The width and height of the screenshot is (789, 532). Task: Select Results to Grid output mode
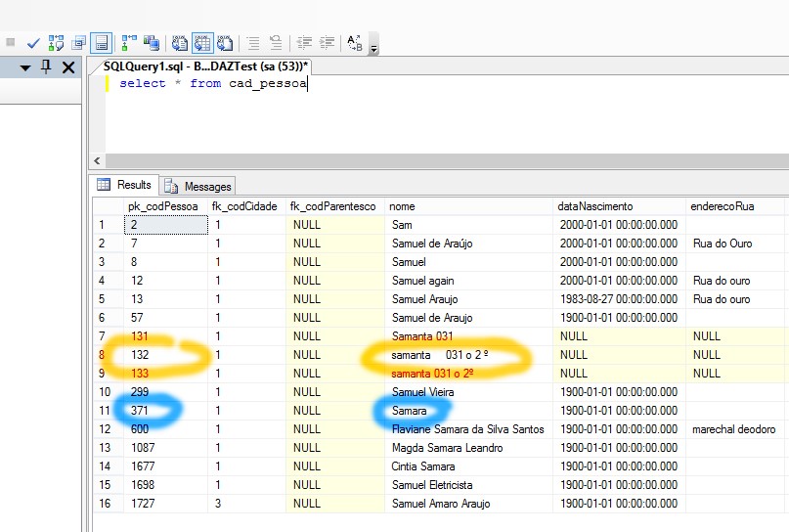202,43
